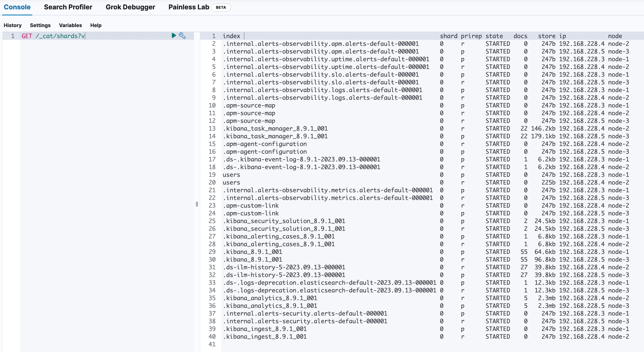This screenshot has height=352, width=644.
Task: Open the History panel
Action: pyautogui.click(x=13, y=25)
